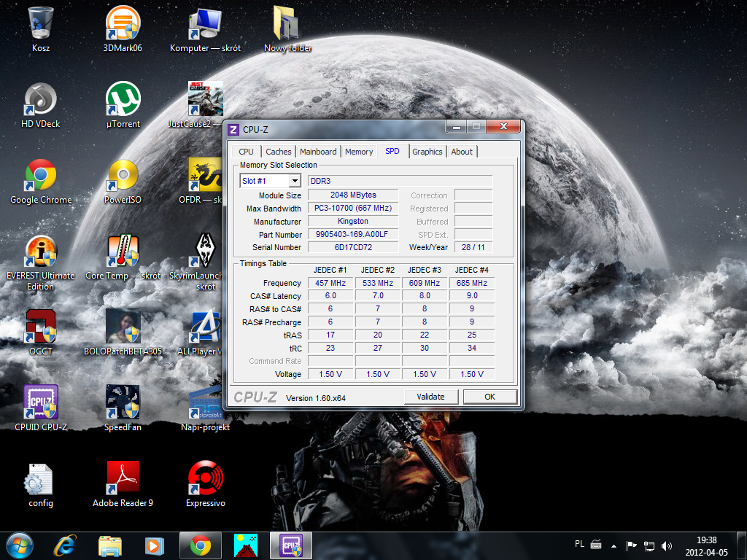
Task: Open the Core Temp shortcut icon
Action: coord(123,252)
